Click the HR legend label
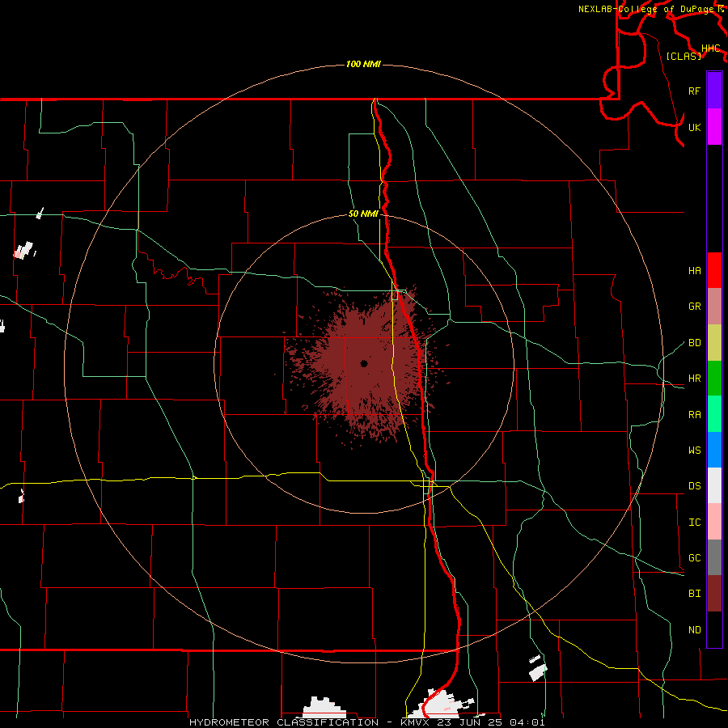 (x=694, y=379)
